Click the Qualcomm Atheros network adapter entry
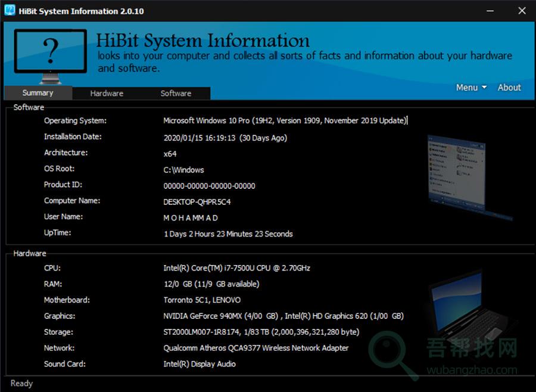The width and height of the screenshot is (536, 392). [257, 348]
